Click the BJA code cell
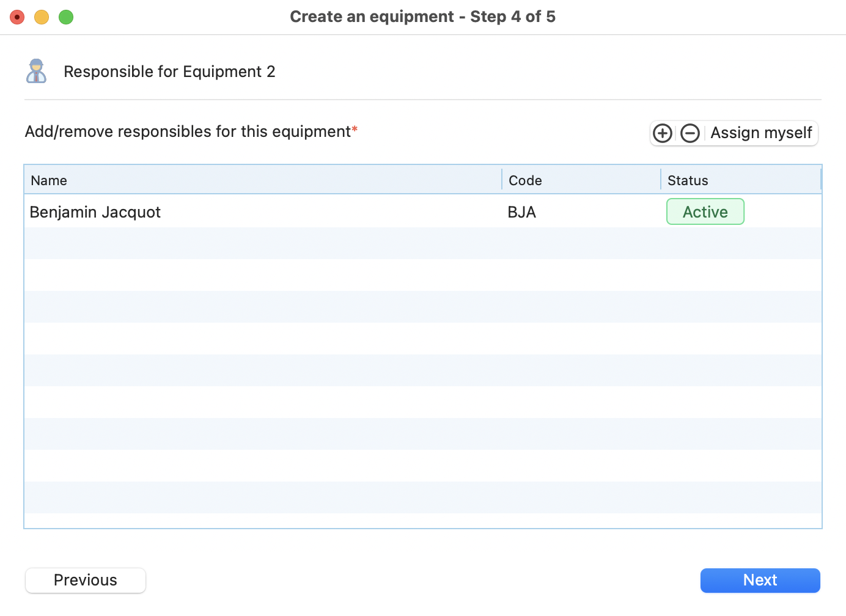The width and height of the screenshot is (846, 616). (522, 212)
